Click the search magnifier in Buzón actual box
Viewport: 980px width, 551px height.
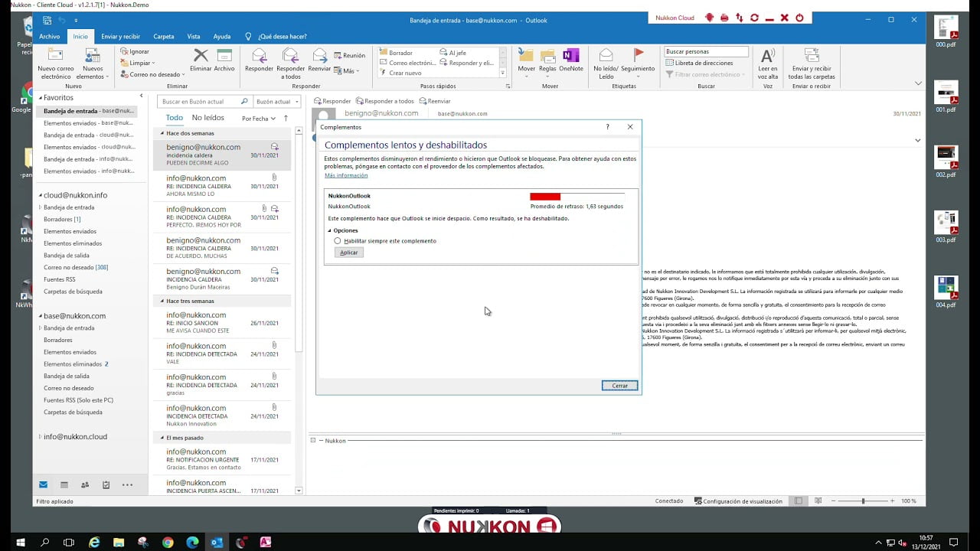click(244, 101)
